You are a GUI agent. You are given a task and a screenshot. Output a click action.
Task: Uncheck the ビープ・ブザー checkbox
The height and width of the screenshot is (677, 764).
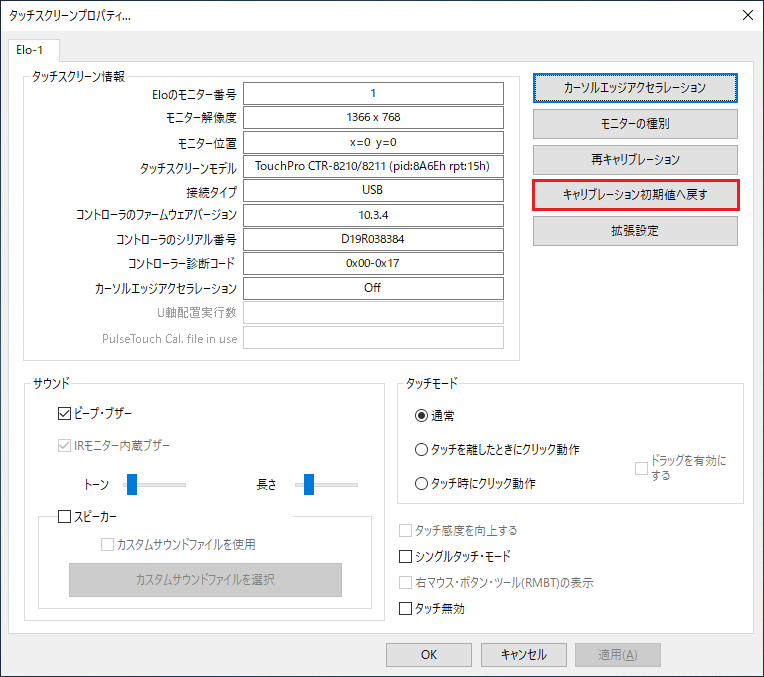pos(65,413)
